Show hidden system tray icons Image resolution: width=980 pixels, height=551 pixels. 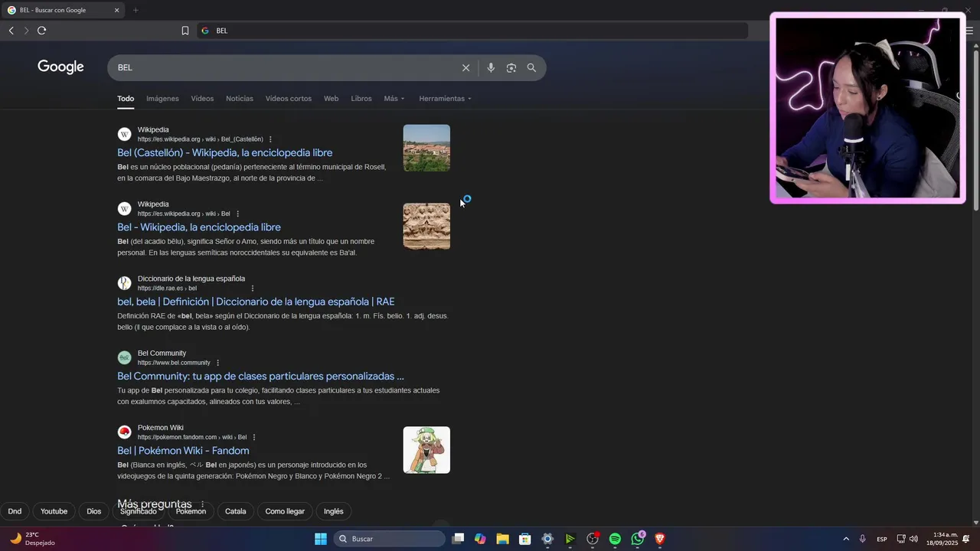click(846, 539)
